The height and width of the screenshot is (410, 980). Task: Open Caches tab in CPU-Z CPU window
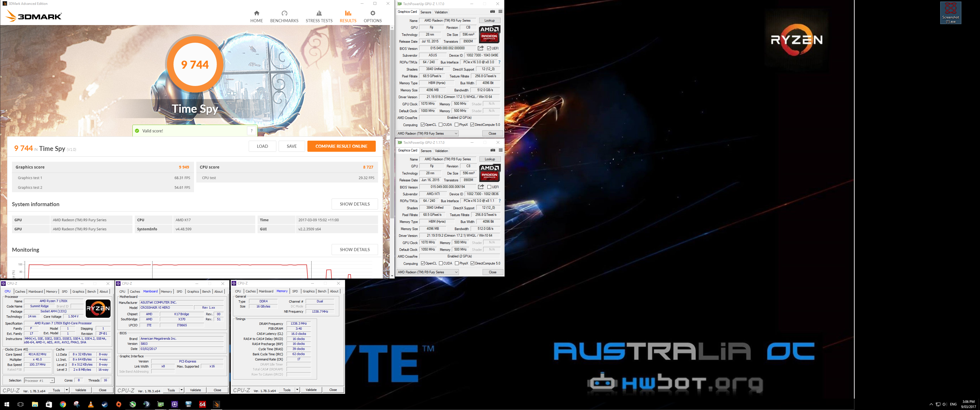(20, 291)
